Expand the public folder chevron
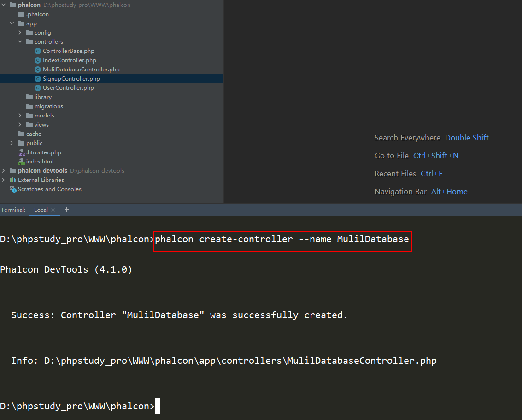The height and width of the screenshot is (420, 522). (x=12, y=143)
